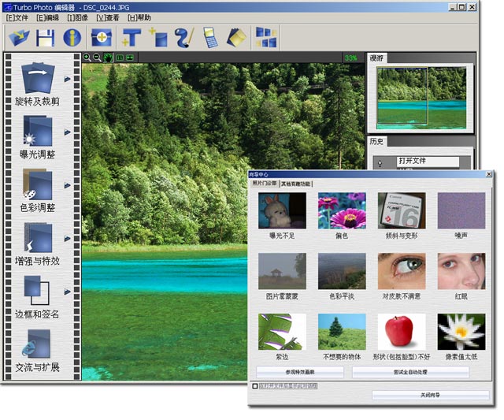The width and height of the screenshot is (504, 420).
Task: Expand the 色彩调整 submenu arrow
Action: click(67, 185)
